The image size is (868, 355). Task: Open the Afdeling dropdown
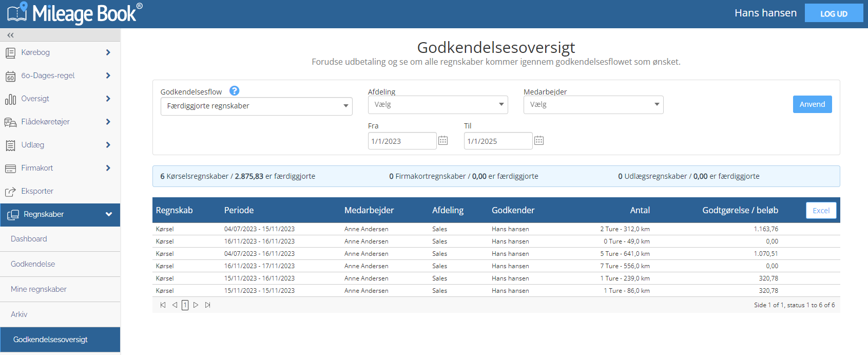coord(438,105)
